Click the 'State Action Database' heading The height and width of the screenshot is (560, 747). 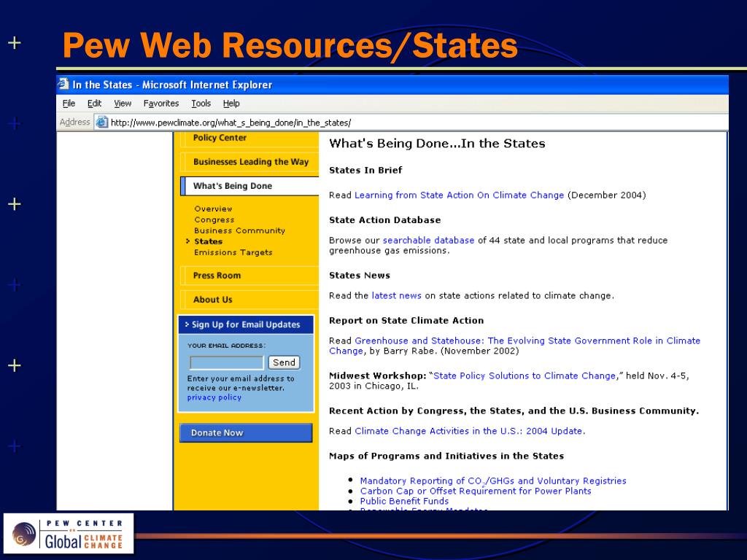[x=385, y=220]
